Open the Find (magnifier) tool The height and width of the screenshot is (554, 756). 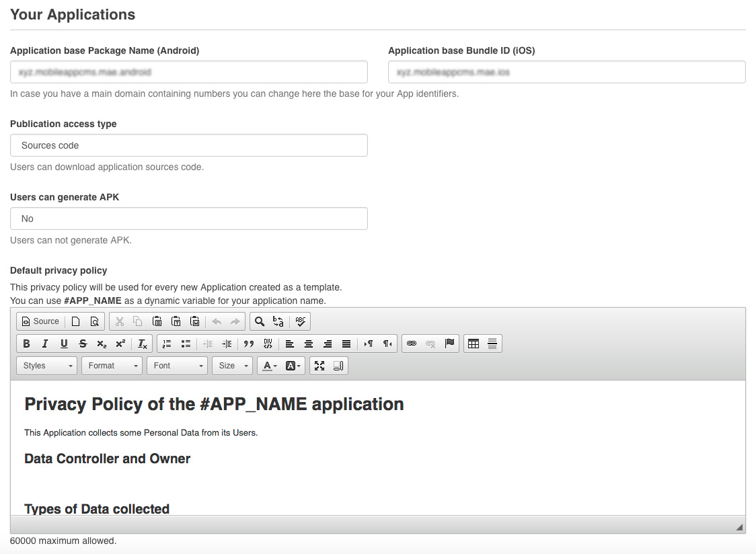259,321
